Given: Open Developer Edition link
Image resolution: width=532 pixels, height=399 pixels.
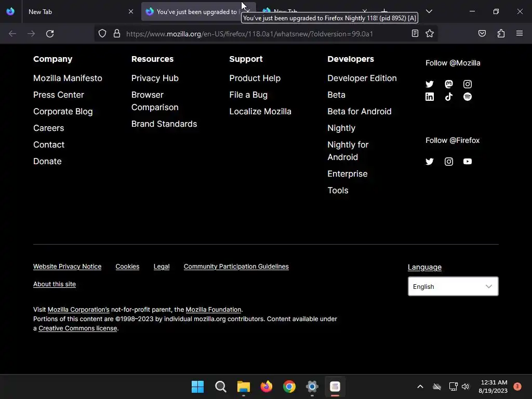Looking at the screenshot, I should 362,78.
